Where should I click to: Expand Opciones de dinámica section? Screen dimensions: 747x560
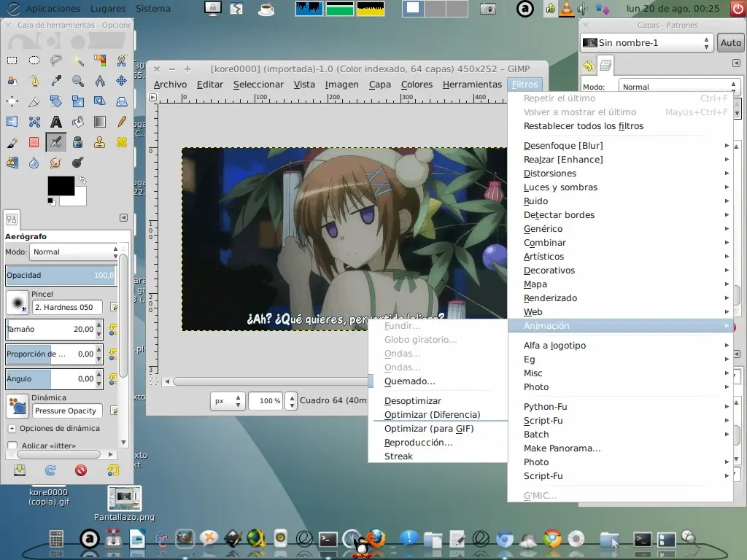coord(12,429)
